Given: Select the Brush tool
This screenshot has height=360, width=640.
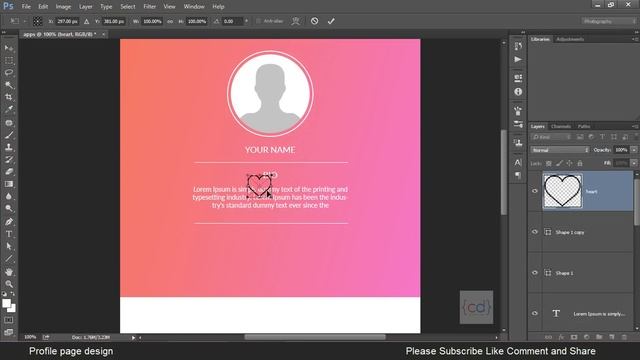Looking at the screenshot, I should (9, 135).
